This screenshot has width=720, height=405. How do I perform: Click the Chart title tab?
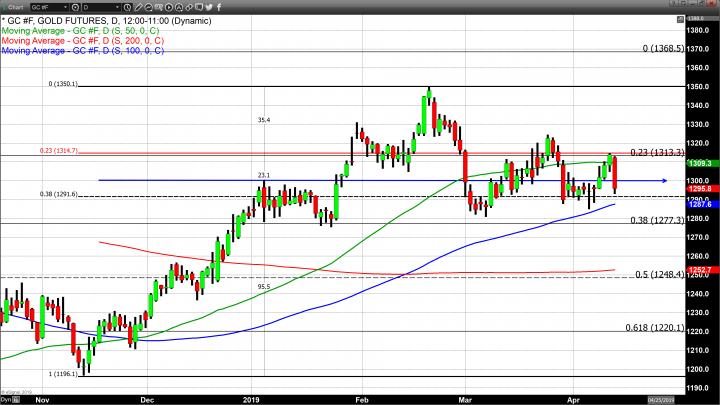click(x=19, y=5)
